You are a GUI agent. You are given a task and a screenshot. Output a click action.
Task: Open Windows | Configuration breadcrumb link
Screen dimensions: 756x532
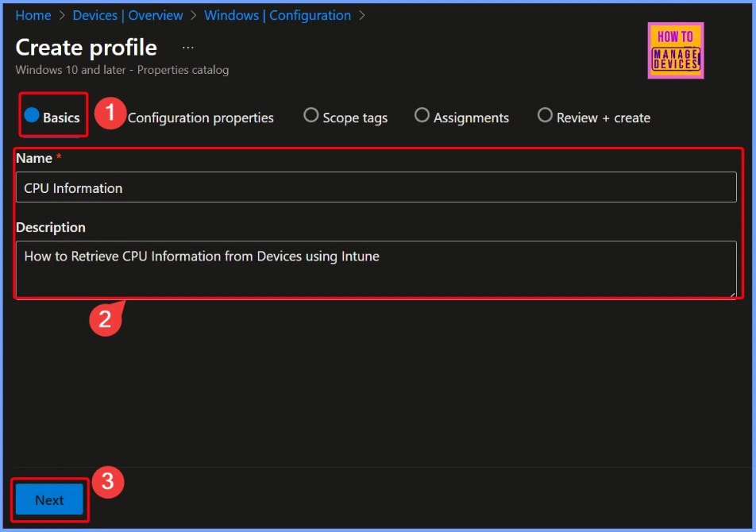point(277,15)
